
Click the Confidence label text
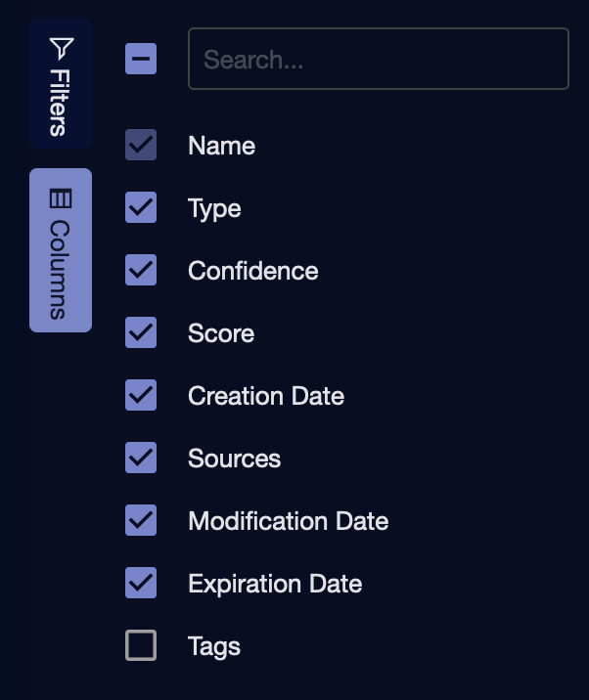253,271
